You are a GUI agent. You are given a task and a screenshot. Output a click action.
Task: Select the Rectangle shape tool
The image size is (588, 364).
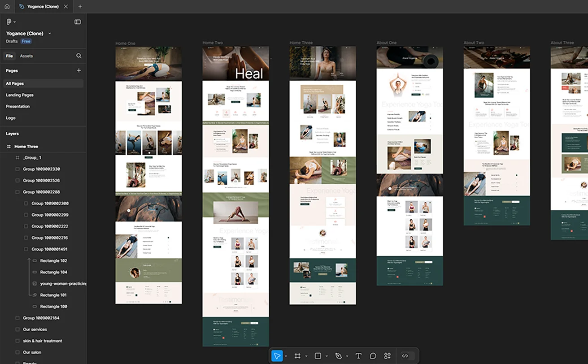pyautogui.click(x=318, y=356)
